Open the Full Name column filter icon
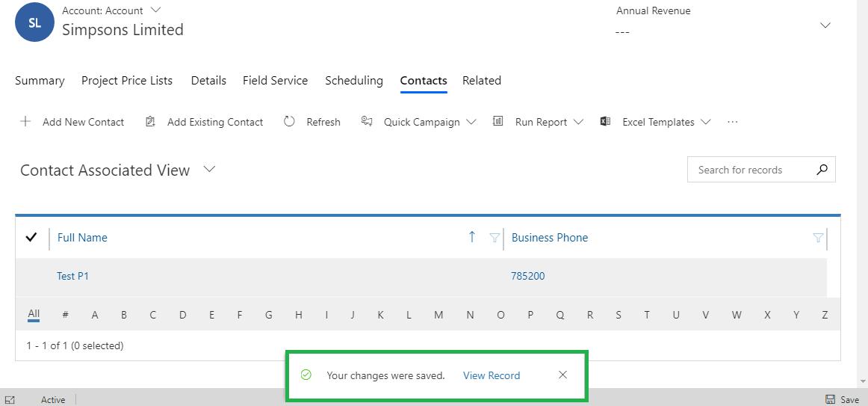 coord(495,239)
